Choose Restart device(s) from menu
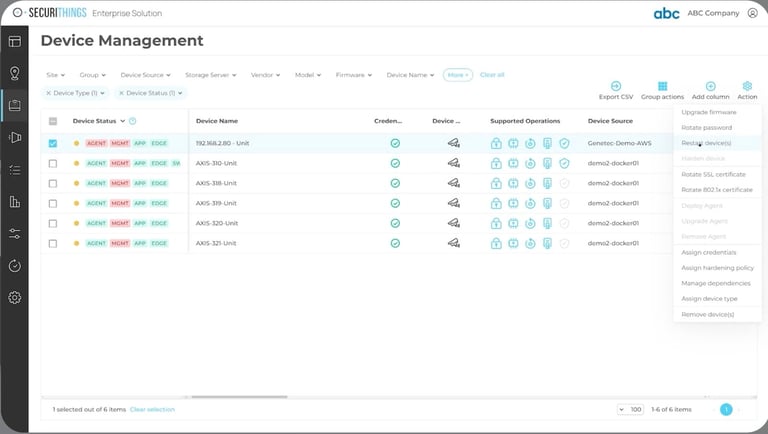Image resolution: width=768 pixels, height=434 pixels. point(706,143)
